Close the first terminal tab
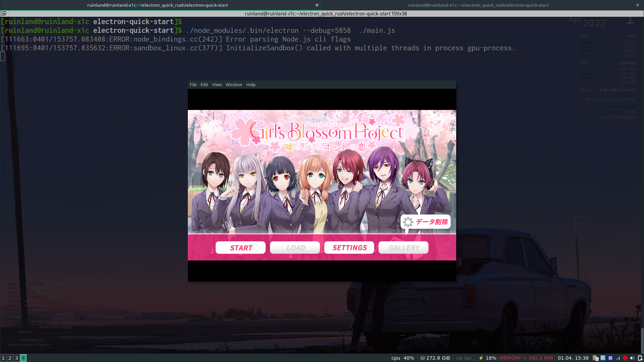644x362 pixels. click(x=317, y=5)
